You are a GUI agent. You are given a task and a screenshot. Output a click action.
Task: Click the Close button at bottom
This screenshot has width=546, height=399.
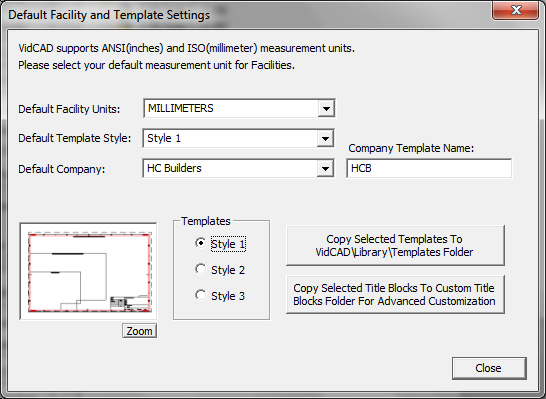click(x=489, y=368)
